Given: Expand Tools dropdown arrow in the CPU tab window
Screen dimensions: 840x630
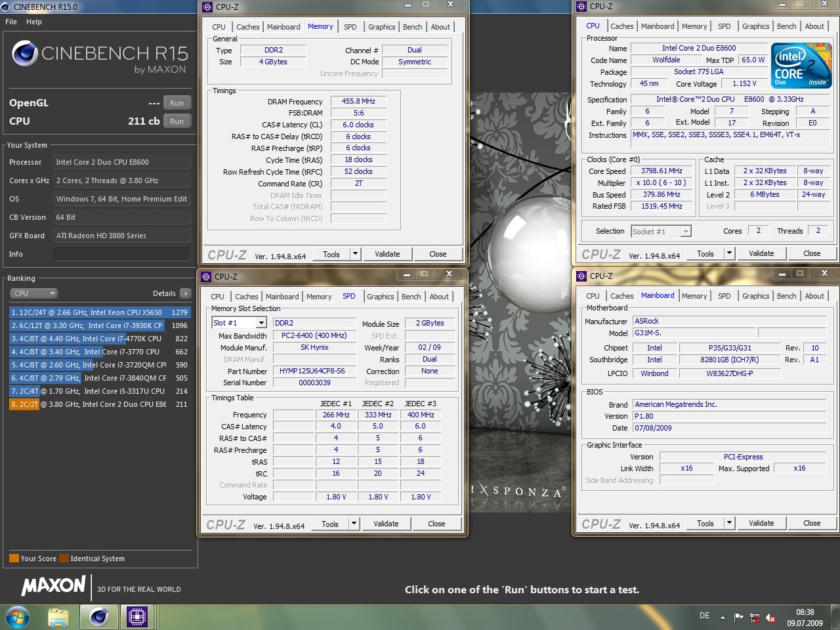Looking at the screenshot, I should pos(729,253).
